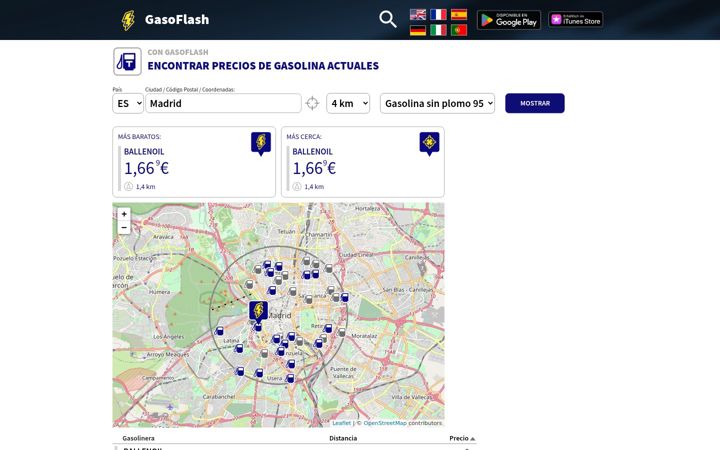Open the search magnifier icon
The image size is (720, 450).
click(388, 19)
